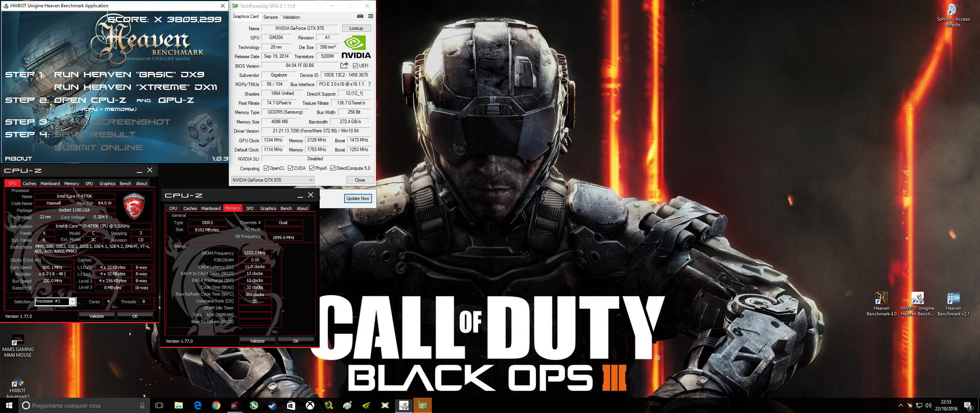Toggle the PhysX checkbox
The height and width of the screenshot is (413, 980).
coord(312,168)
